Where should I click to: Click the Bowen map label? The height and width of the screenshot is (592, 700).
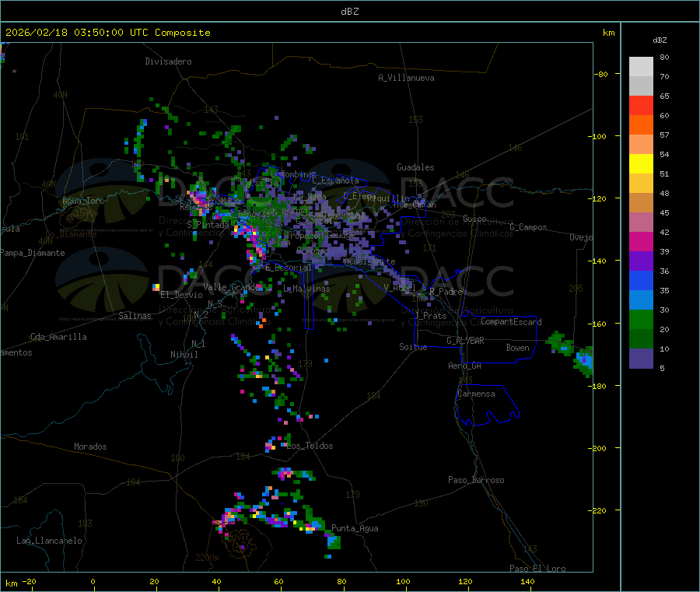coord(517,348)
